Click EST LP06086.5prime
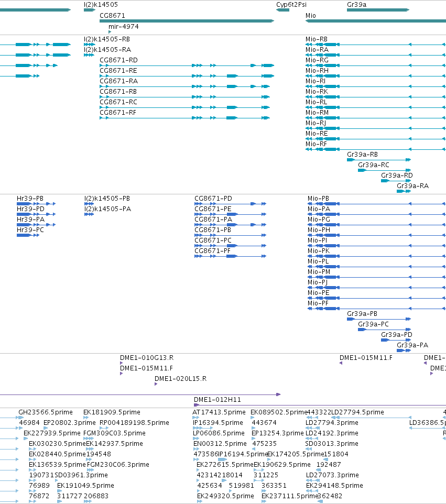This screenshot has height=504, width=446. pos(219,433)
